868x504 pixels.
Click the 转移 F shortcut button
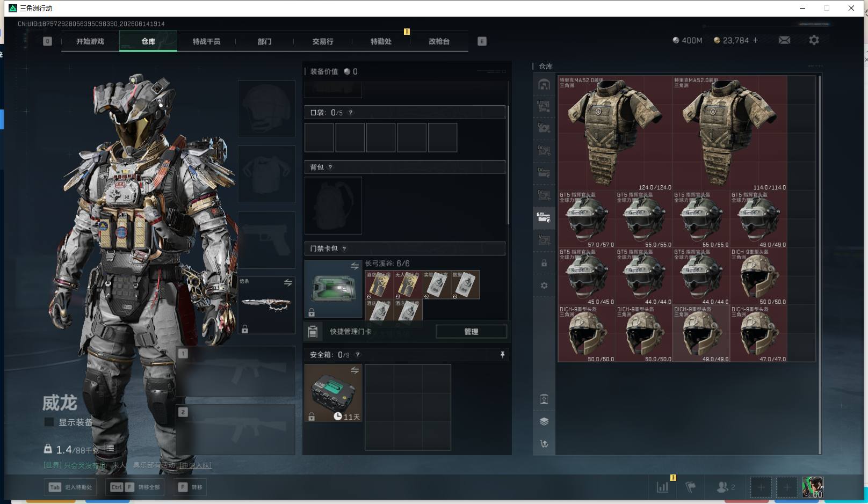tap(191, 487)
